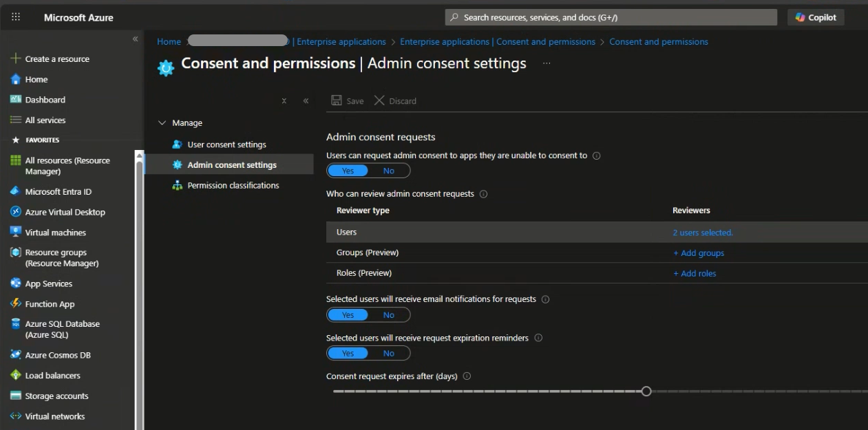Open the 2 users selected link
This screenshot has width=868, height=430.
click(x=703, y=233)
